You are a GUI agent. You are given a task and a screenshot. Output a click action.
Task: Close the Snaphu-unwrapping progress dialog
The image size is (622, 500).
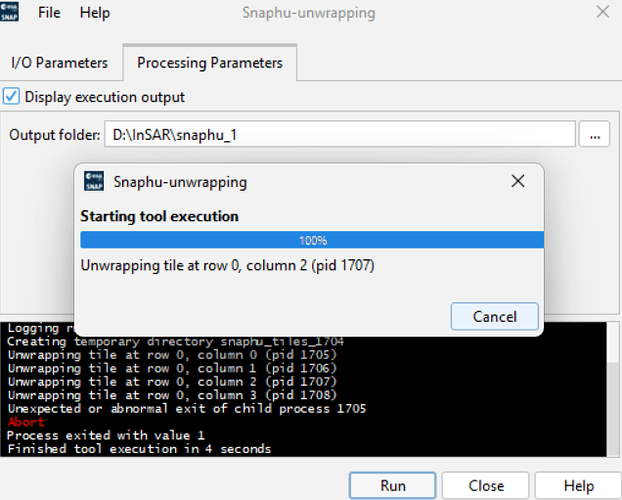tap(518, 181)
